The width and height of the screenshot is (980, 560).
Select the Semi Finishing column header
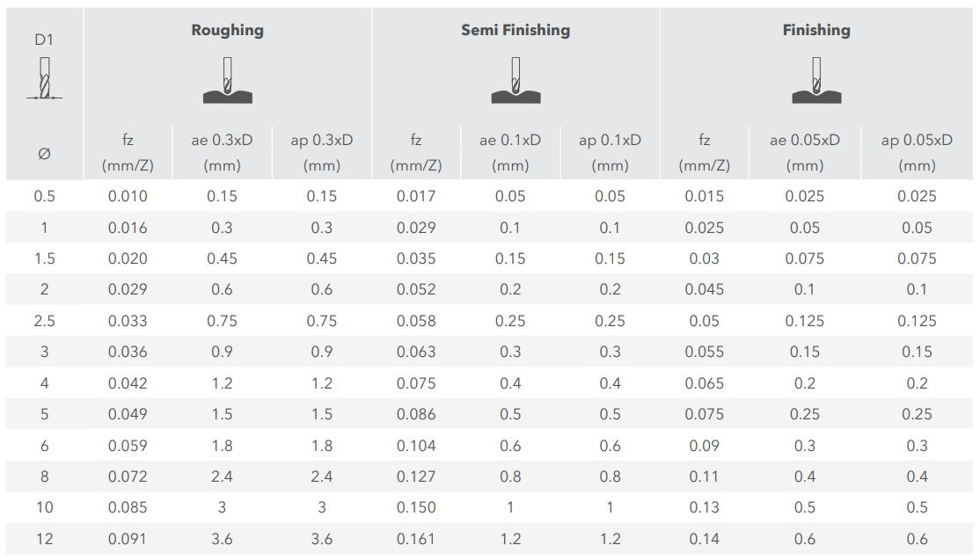point(516,30)
